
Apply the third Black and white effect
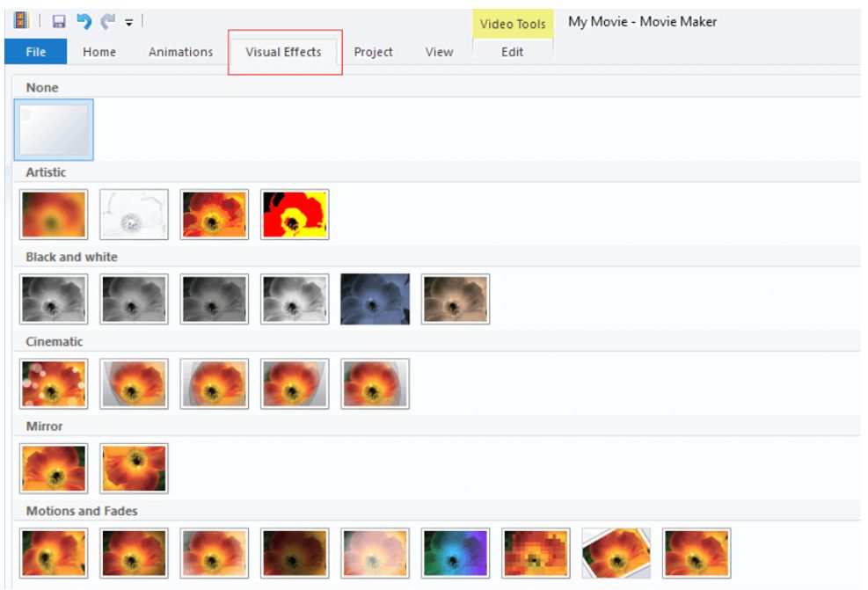[215, 299]
